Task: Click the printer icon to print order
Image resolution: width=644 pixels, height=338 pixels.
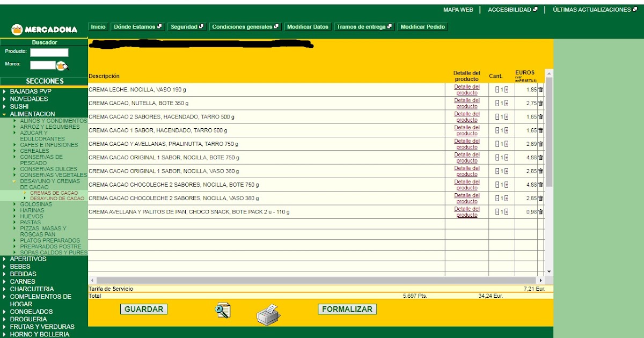Action: pyautogui.click(x=268, y=314)
